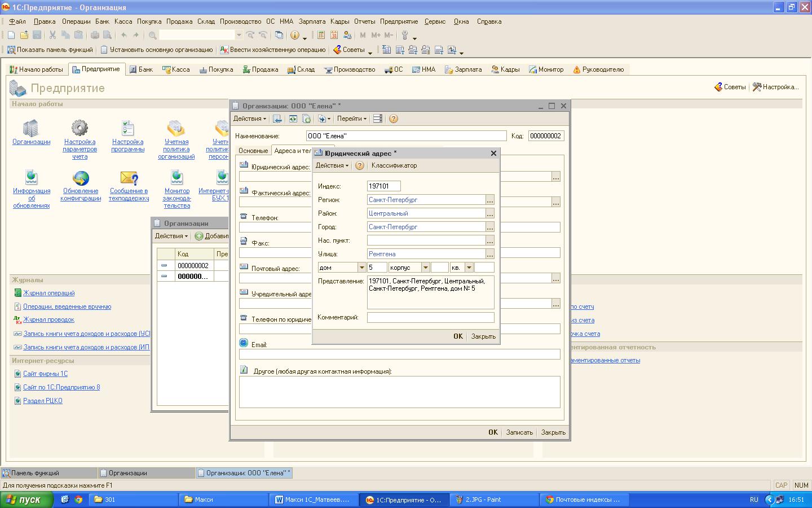Switch to Paint 2.JPG taskbar button
The width and height of the screenshot is (812, 508).
point(495,500)
